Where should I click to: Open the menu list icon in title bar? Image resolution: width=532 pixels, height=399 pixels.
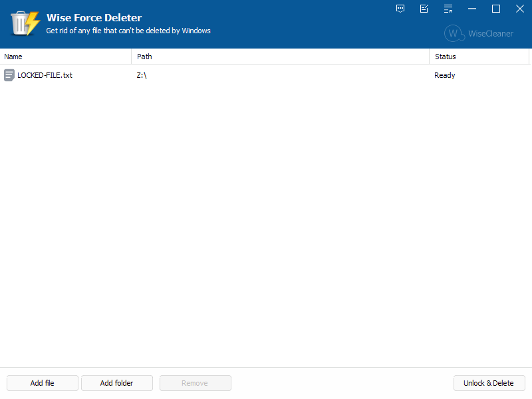448,9
